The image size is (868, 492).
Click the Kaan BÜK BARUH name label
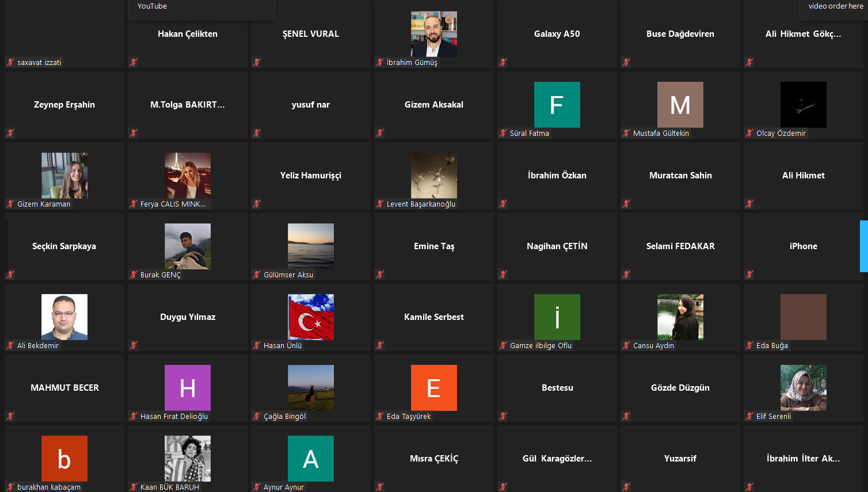click(169, 487)
